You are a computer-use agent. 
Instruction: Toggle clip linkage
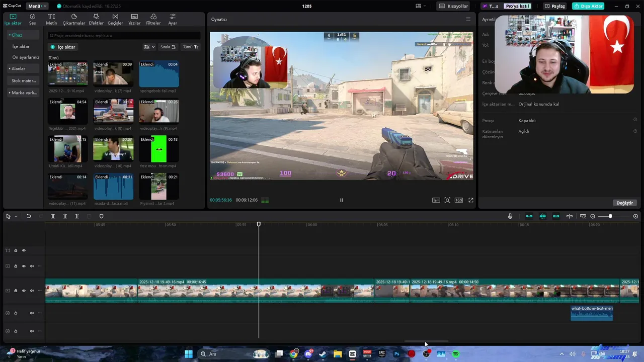[x=556, y=216]
